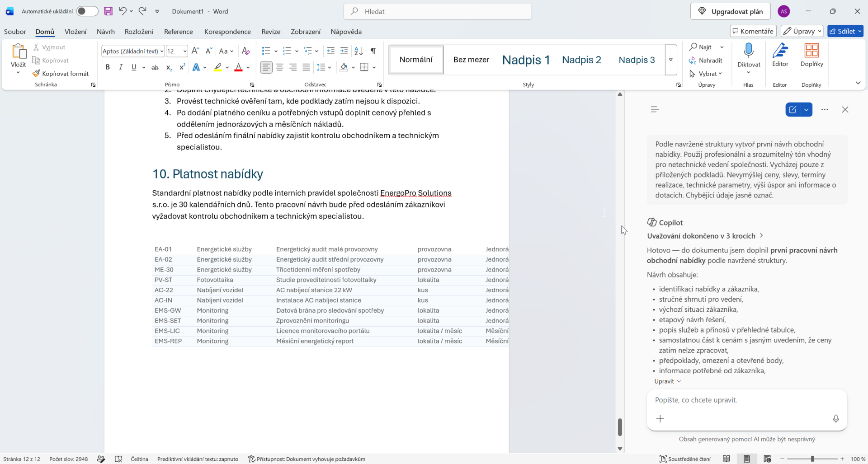
Task: Open more options in Copilot pane
Action: 825,109
